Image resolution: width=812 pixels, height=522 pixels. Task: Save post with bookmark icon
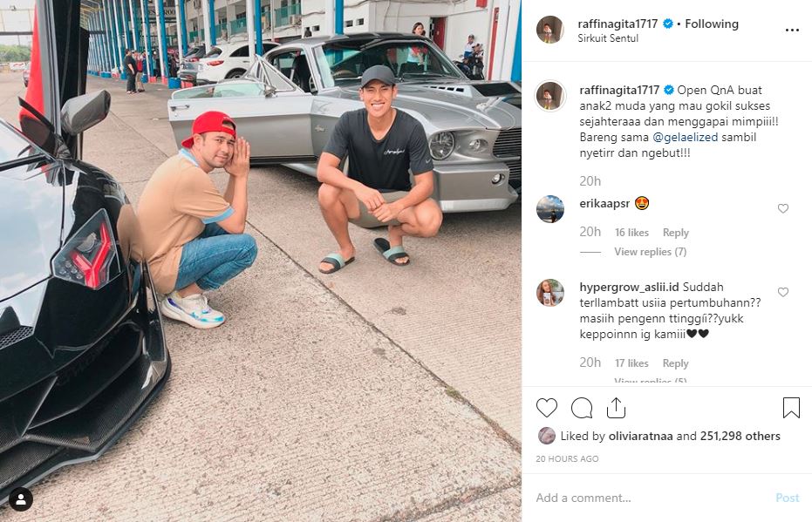(791, 408)
